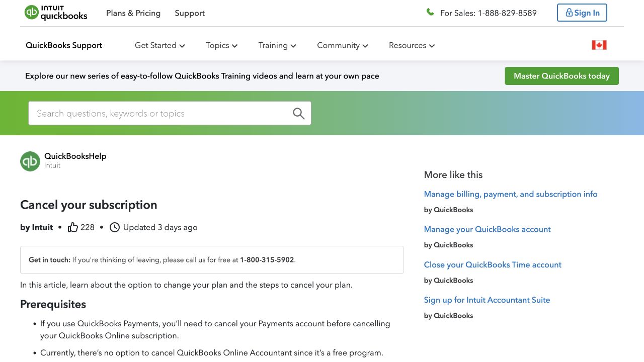Click the Cancel your subscription title
This screenshot has height=362, width=644.
pyautogui.click(x=89, y=205)
